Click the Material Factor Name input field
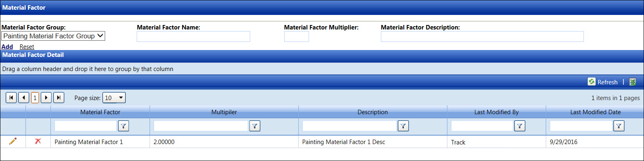 click(x=193, y=36)
